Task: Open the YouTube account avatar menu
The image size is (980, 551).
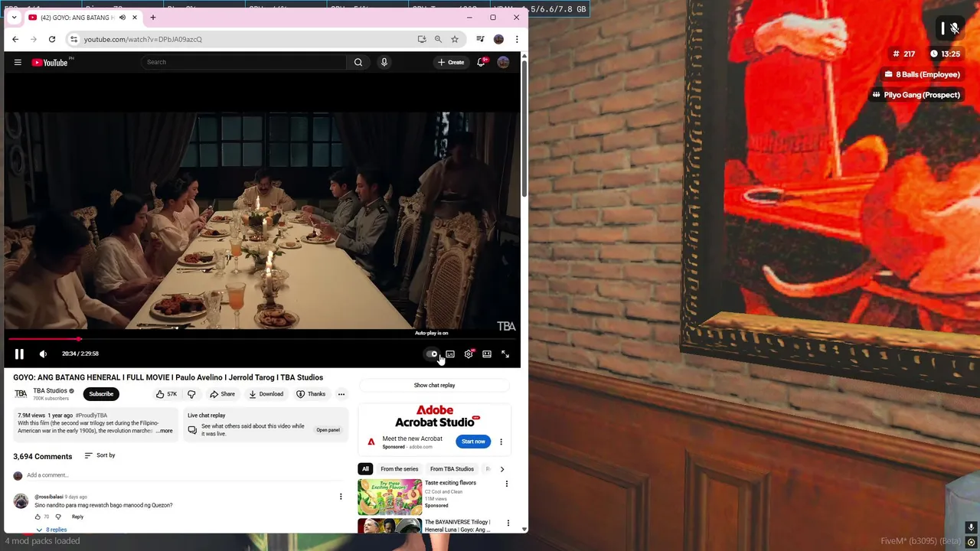Action: 503,62
